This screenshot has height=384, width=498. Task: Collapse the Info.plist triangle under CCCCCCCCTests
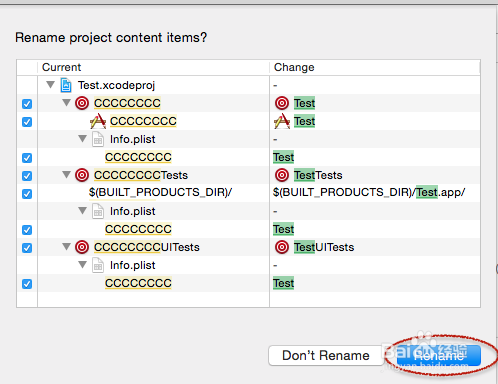tap(83, 210)
